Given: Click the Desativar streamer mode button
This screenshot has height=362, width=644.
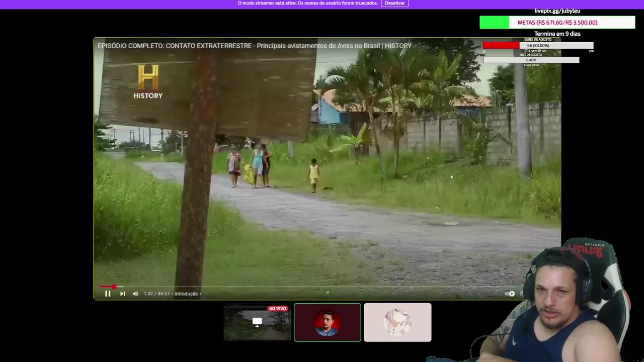Looking at the screenshot, I should tap(395, 3).
